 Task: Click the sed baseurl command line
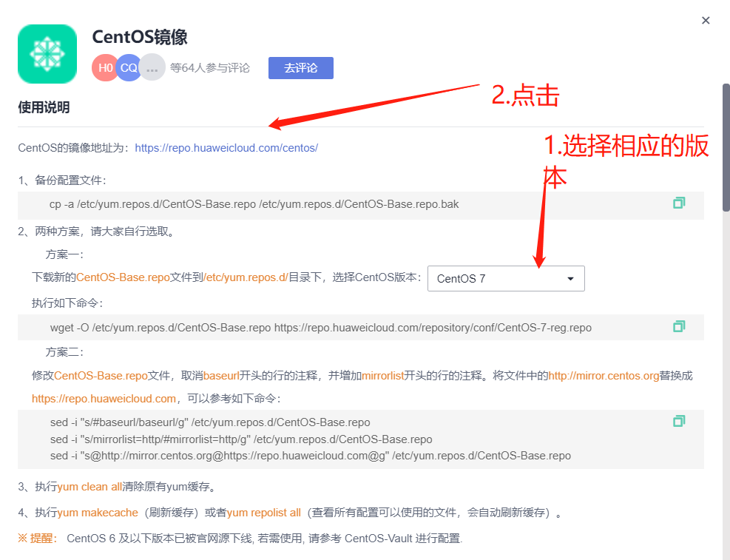click(x=210, y=422)
